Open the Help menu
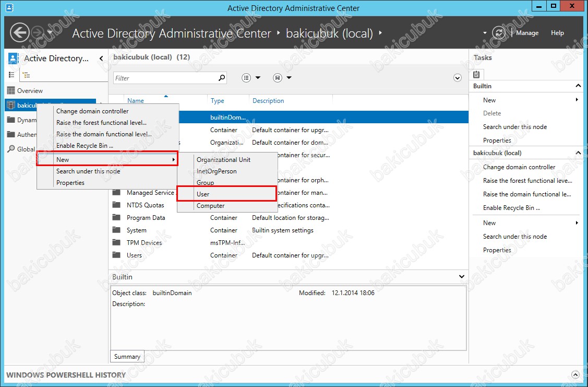The width and height of the screenshot is (588, 387). point(557,33)
